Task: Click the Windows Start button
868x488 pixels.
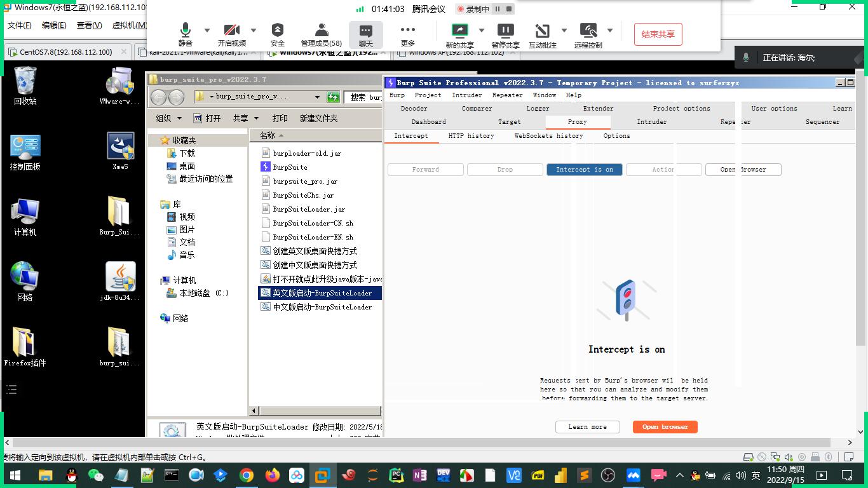Action: click(x=15, y=475)
